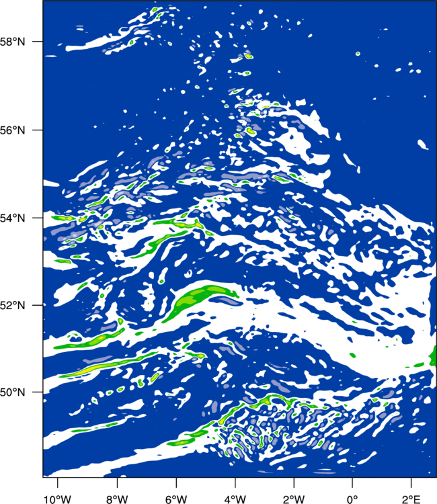This screenshot has width=437, height=504.
Task: Click the 56°N latitude label
Action: point(12,130)
